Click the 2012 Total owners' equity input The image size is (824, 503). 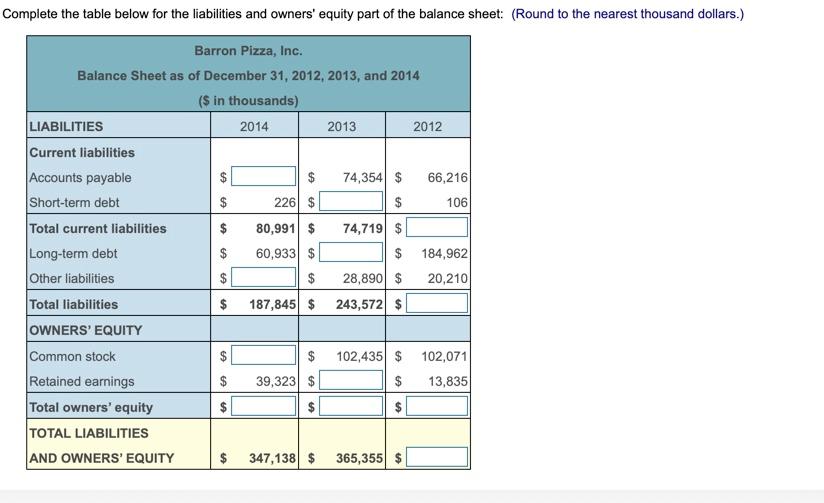(x=437, y=406)
